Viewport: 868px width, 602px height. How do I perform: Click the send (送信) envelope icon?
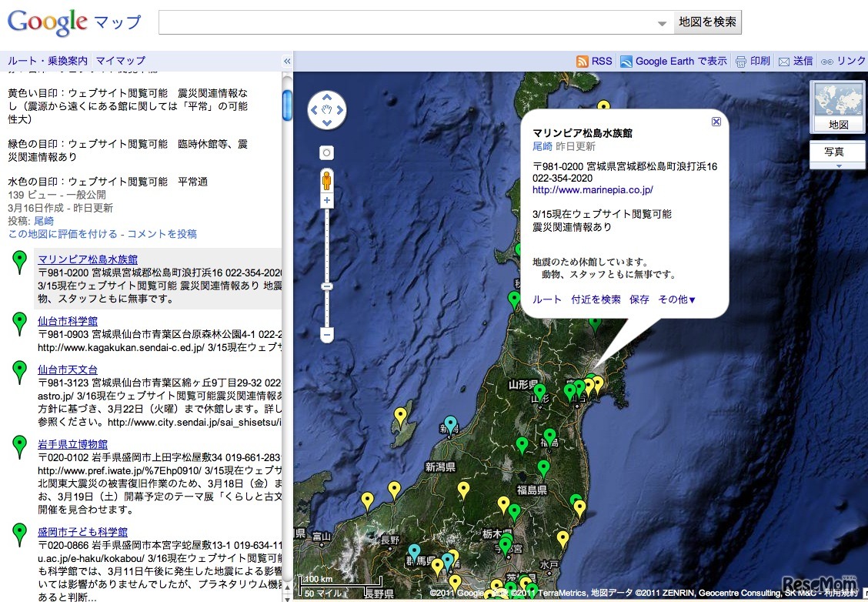coord(784,61)
